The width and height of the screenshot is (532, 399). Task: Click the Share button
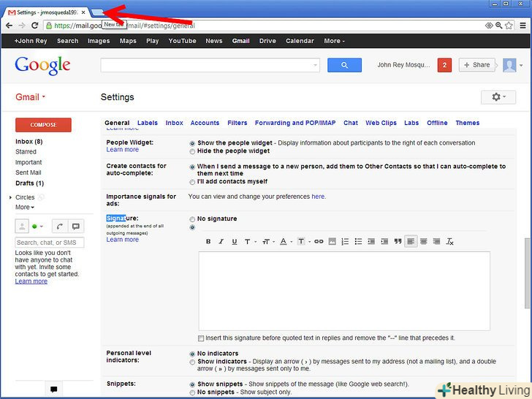tap(476, 65)
